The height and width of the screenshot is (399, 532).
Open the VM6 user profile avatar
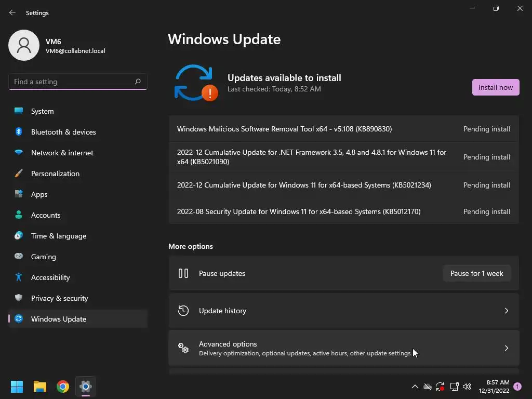(x=24, y=45)
